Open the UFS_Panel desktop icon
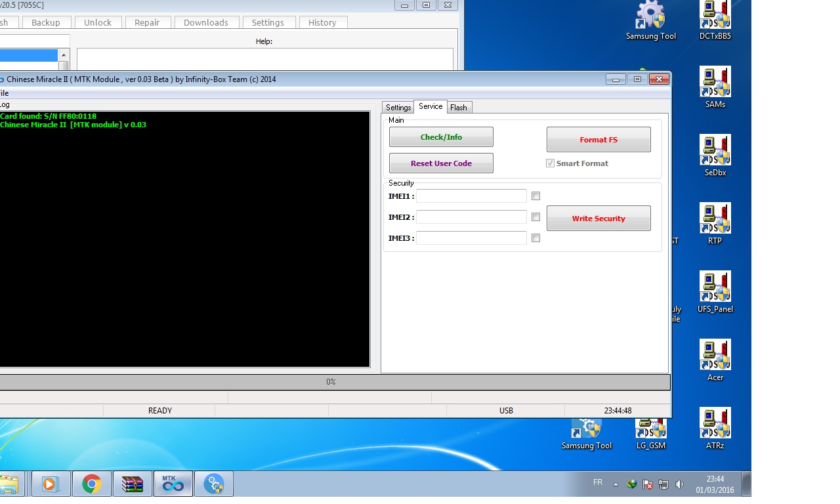 (715, 292)
